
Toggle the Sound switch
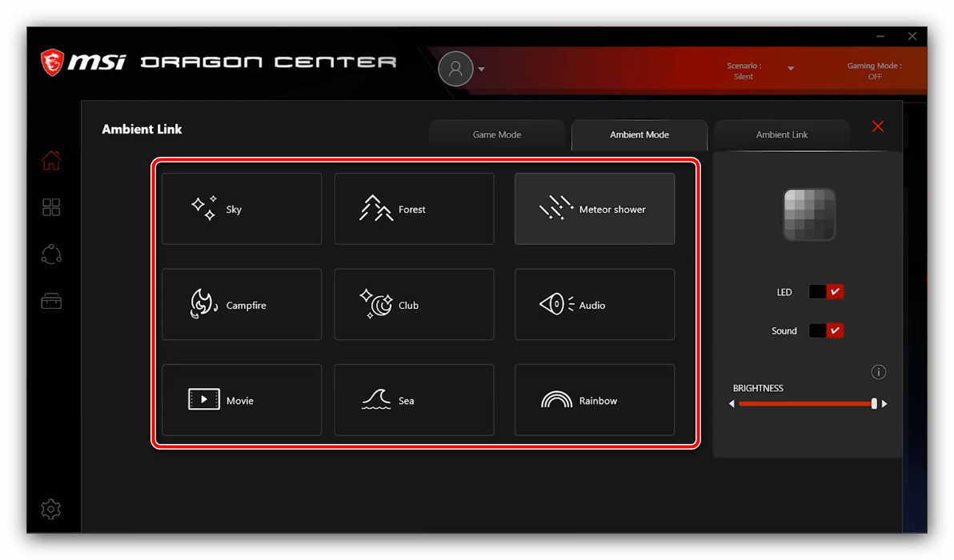tap(826, 330)
